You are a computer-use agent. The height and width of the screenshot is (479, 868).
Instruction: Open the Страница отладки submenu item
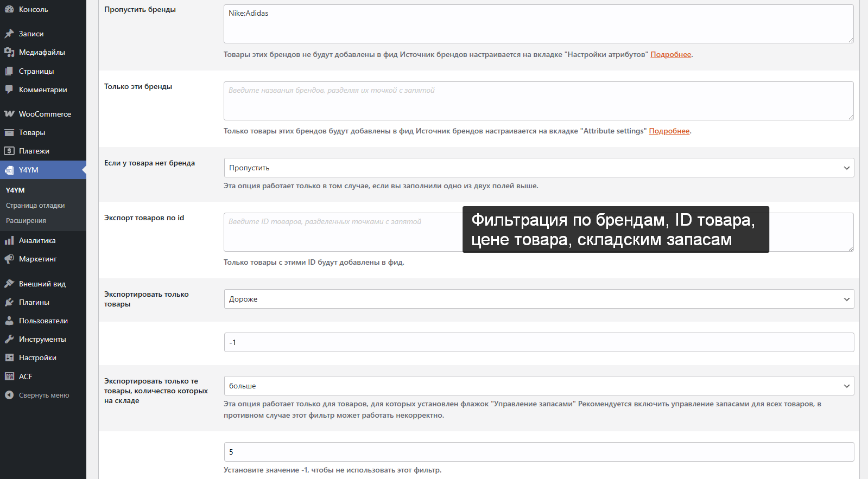(x=35, y=206)
